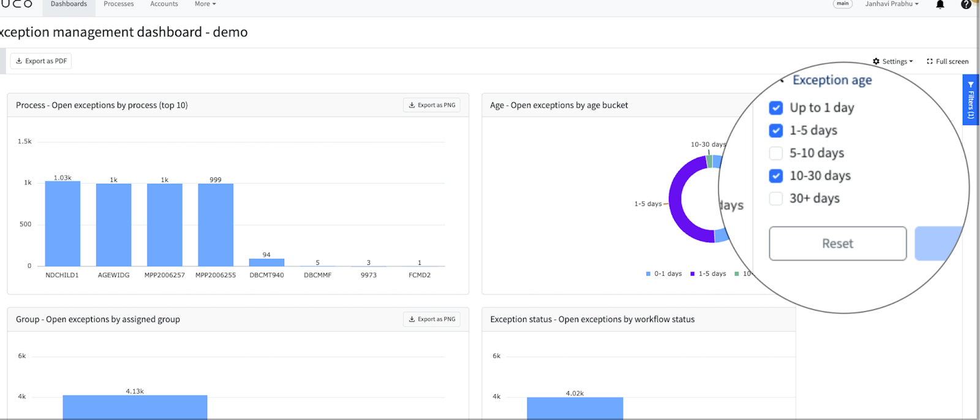
Task: Click the download icon in Export as PDF
Action: (19, 61)
